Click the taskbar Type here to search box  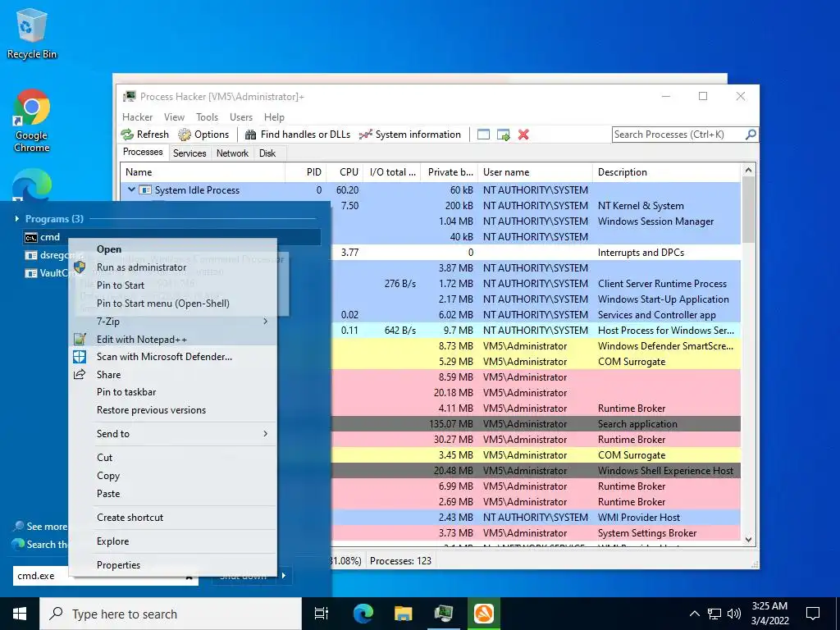click(171, 614)
